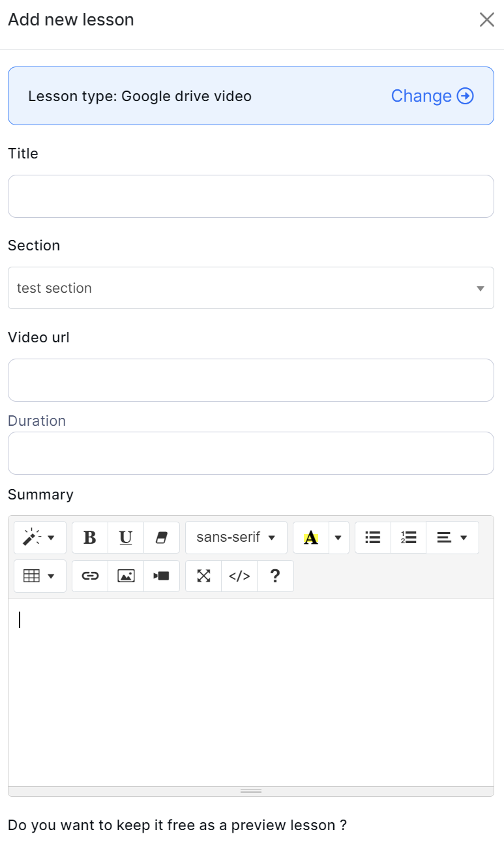Open the table insert dropdown

40,576
